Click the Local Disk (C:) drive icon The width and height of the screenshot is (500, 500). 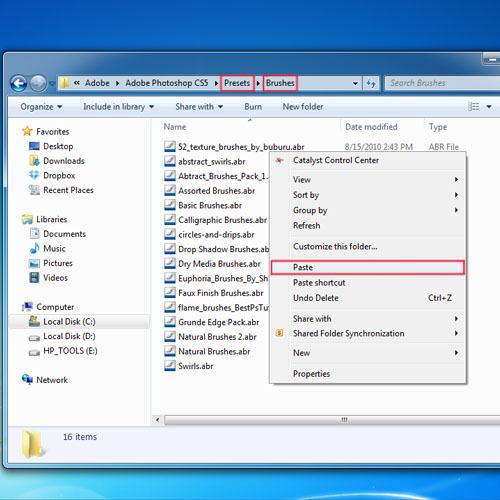(34, 321)
